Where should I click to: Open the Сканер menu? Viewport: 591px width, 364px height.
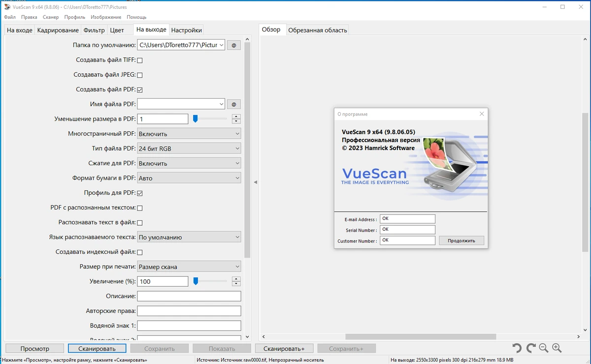pos(51,17)
